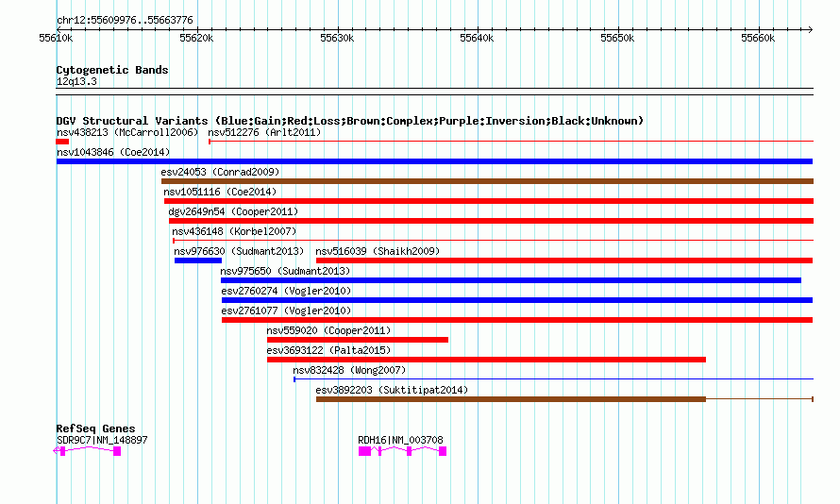Click the 55660k ruler tick label
The height and width of the screenshot is (504, 840).
(x=758, y=38)
